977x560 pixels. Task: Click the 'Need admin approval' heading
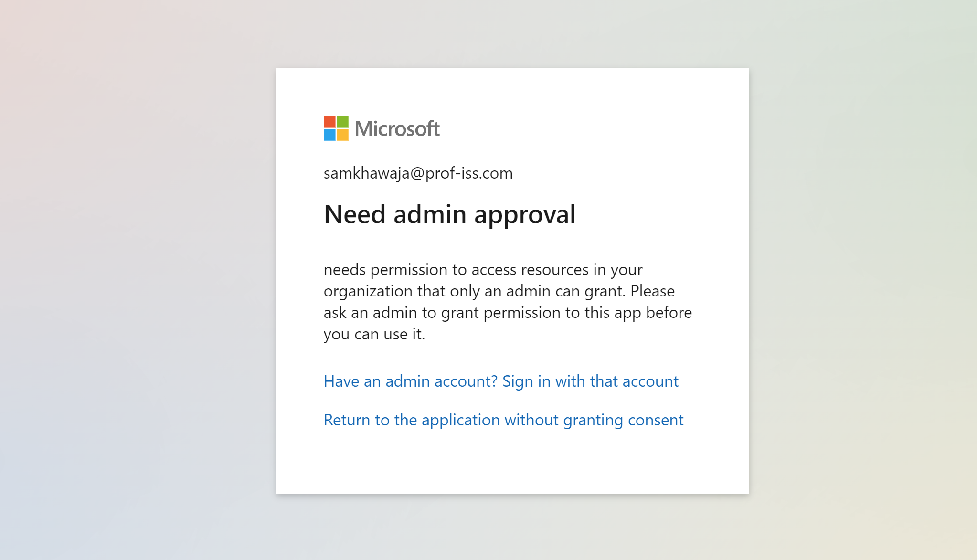[449, 214]
